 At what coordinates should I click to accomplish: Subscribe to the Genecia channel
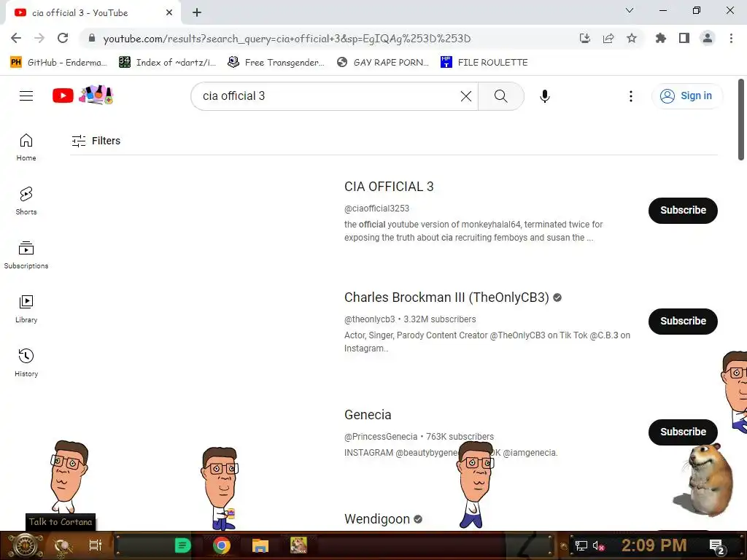(683, 432)
